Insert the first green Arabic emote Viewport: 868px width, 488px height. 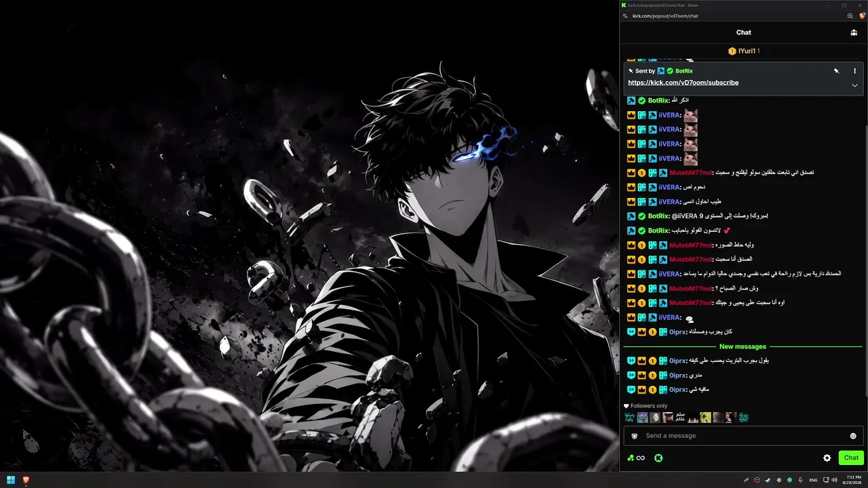(630, 418)
